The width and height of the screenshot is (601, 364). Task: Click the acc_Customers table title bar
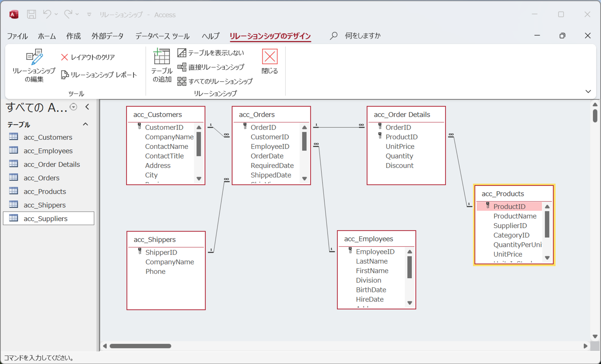pyautogui.click(x=166, y=115)
